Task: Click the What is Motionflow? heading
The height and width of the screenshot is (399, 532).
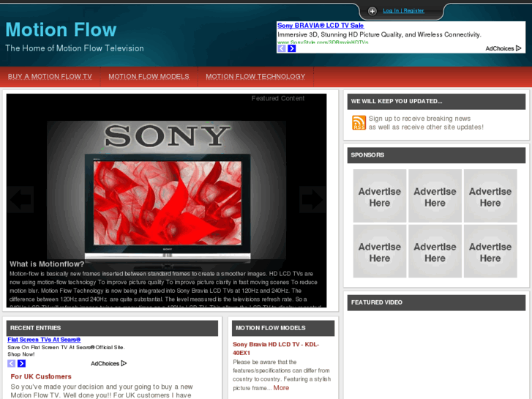Action: [x=47, y=264]
